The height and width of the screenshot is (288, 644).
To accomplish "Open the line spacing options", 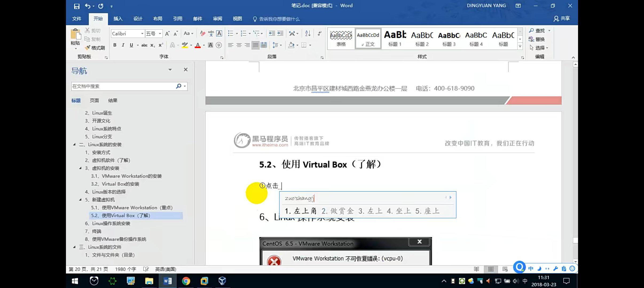I will [277, 45].
